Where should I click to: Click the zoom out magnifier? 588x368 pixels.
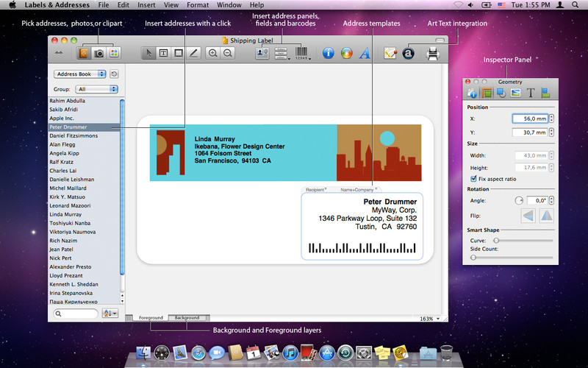(228, 53)
